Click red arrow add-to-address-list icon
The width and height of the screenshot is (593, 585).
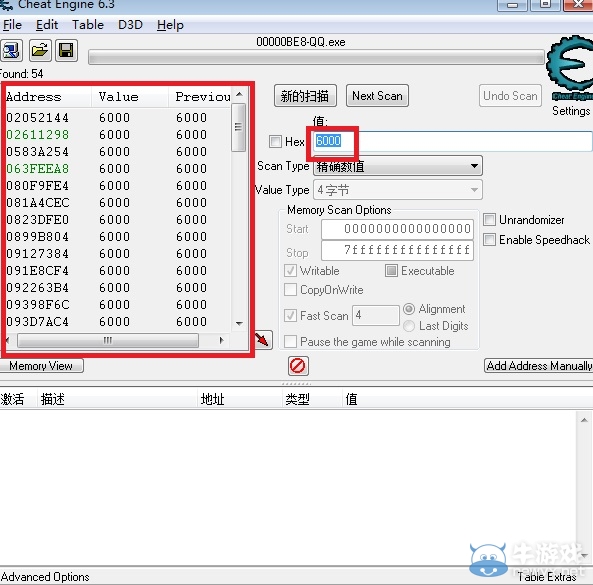point(262,340)
